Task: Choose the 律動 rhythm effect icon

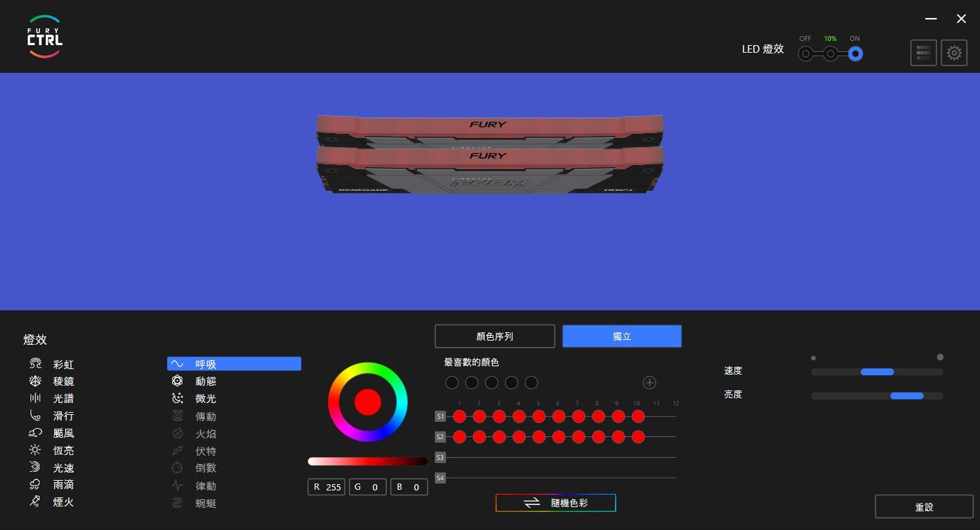Action: (178, 486)
